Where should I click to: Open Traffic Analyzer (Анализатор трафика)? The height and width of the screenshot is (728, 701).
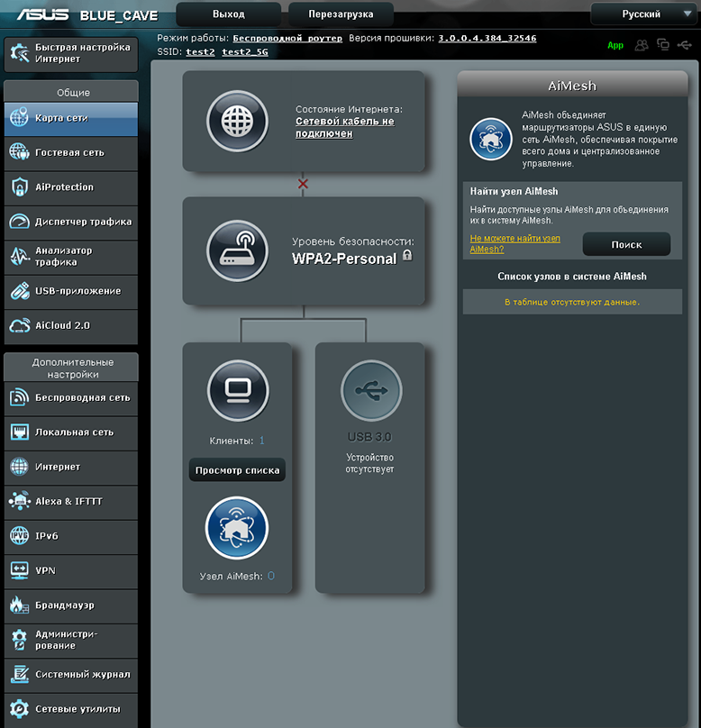coord(71,256)
